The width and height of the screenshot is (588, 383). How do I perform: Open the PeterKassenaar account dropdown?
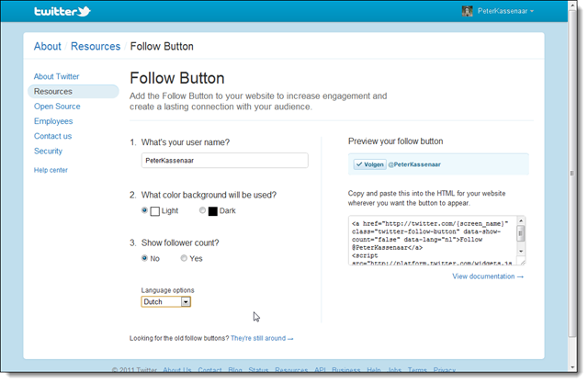(x=505, y=11)
